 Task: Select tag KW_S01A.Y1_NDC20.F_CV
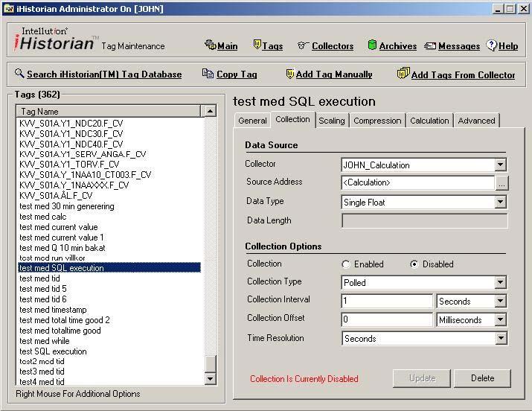click(x=71, y=123)
